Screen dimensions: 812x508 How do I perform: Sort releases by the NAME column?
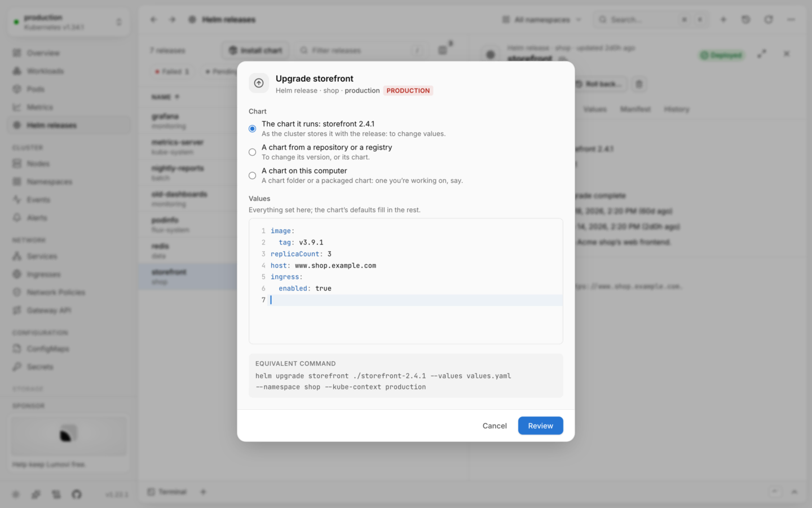point(165,97)
